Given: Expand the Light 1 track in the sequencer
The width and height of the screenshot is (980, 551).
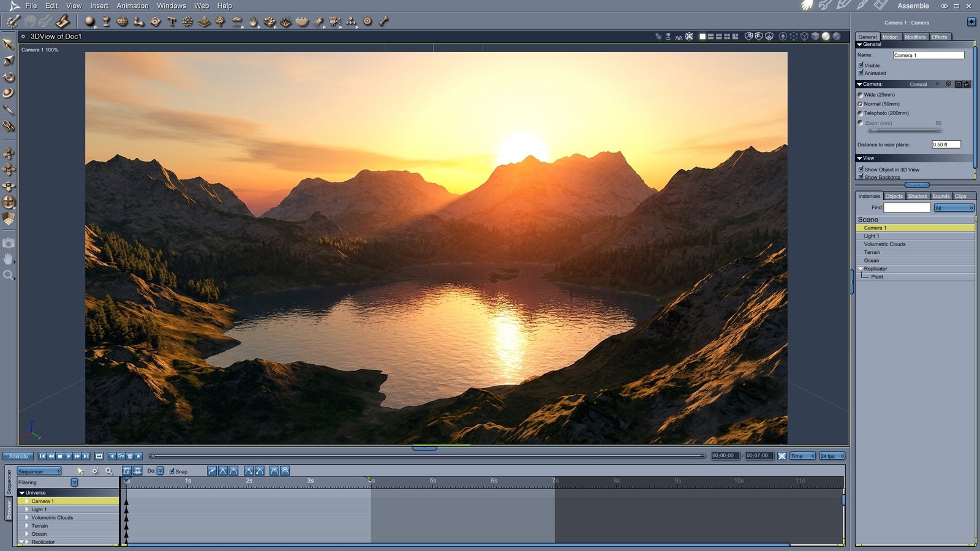Looking at the screenshot, I should click(x=27, y=509).
